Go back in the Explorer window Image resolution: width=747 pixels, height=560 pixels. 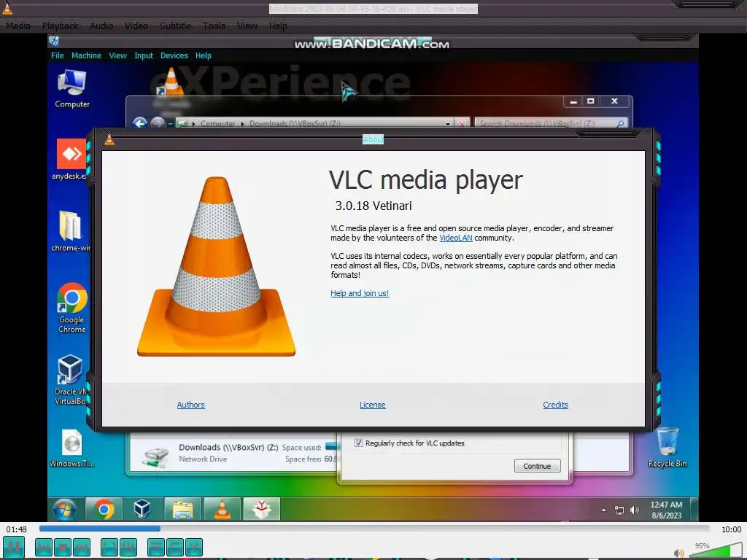click(x=139, y=122)
